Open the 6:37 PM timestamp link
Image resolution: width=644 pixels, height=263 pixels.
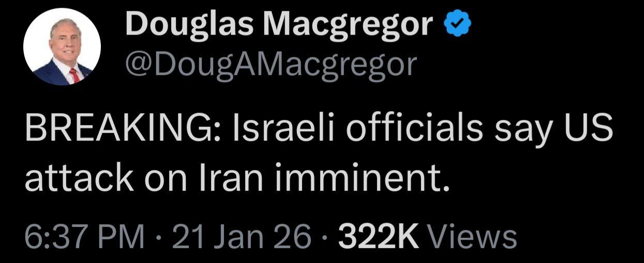(x=85, y=237)
